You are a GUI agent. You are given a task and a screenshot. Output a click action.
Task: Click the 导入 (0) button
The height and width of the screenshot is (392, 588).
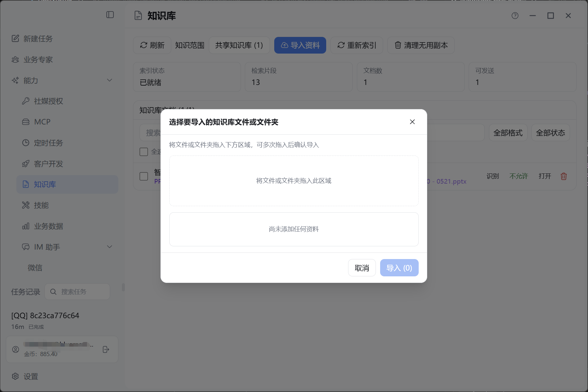(399, 268)
